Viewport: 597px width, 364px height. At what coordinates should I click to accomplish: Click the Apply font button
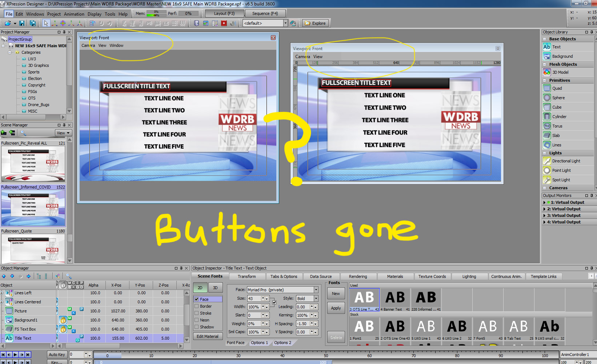point(336,308)
